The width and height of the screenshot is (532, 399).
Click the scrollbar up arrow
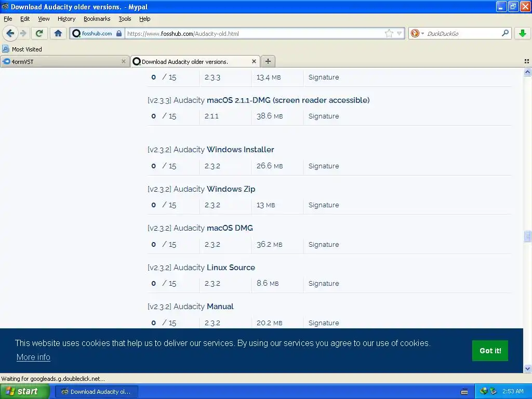(x=527, y=72)
